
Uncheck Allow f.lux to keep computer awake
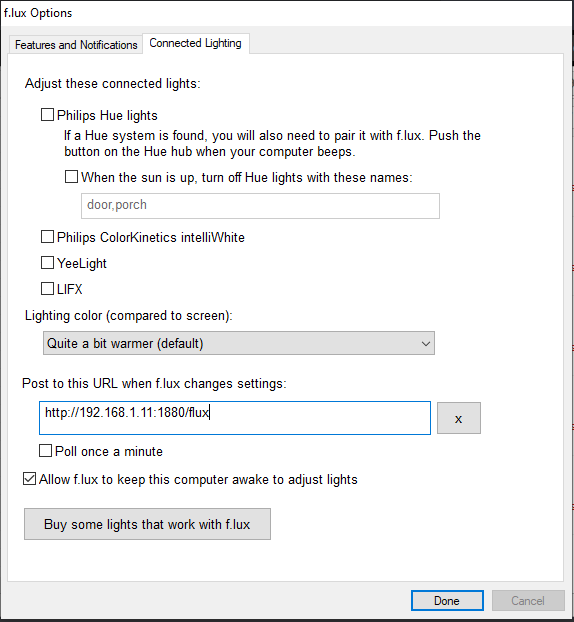click(x=29, y=479)
